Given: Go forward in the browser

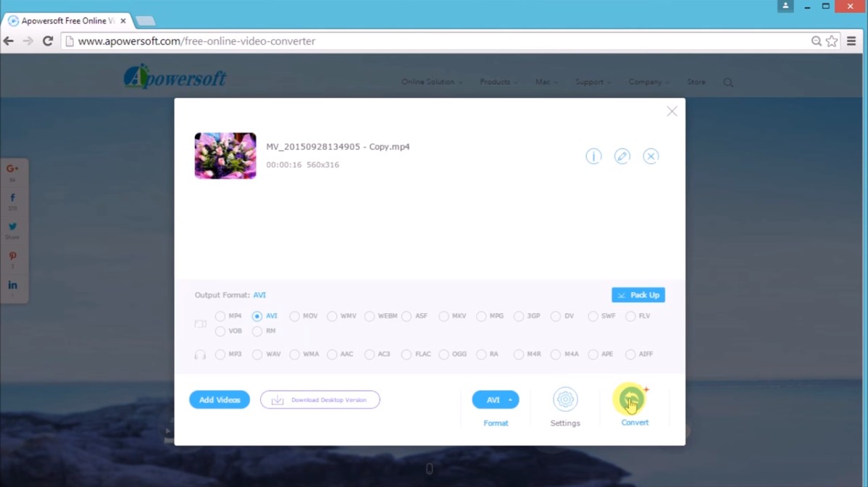Looking at the screenshot, I should 28,41.
